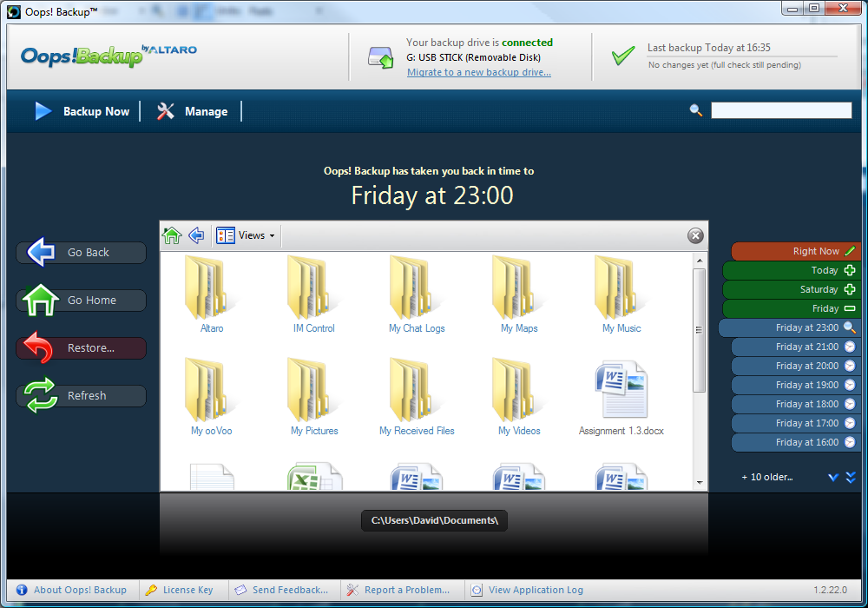The image size is (868, 608).
Task: Click the Backup Now play icon
Action: (43, 111)
